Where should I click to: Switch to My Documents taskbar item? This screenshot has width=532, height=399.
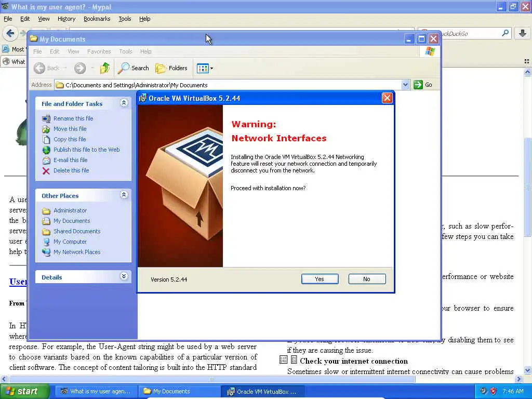coord(179,392)
